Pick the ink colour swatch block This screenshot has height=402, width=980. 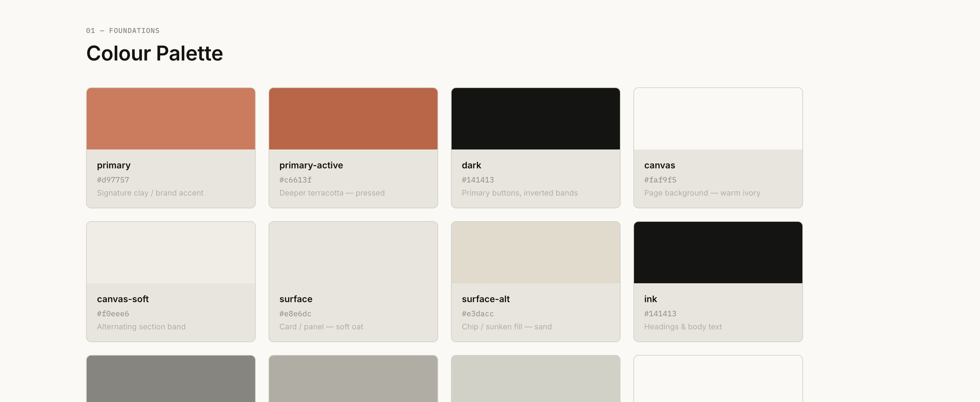click(x=718, y=253)
